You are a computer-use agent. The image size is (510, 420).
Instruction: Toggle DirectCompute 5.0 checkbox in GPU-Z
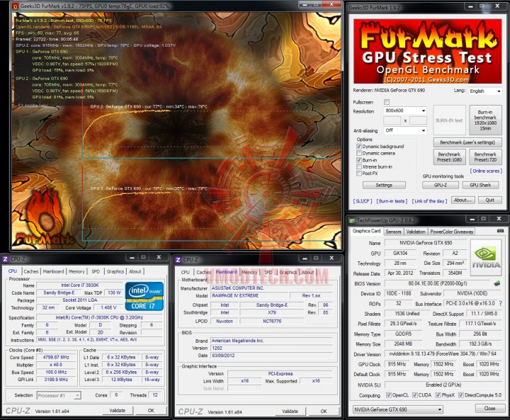tap(461, 395)
